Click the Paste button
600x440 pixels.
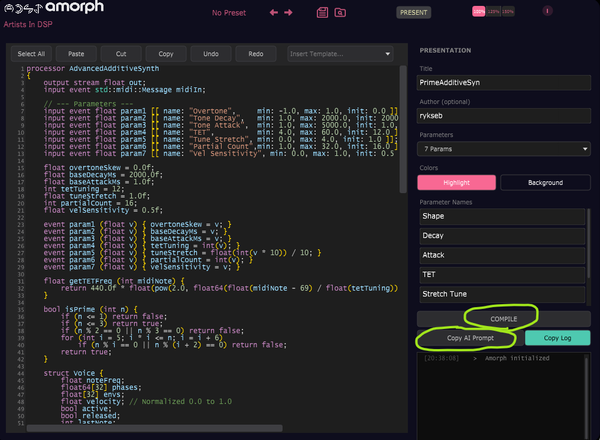(76, 54)
